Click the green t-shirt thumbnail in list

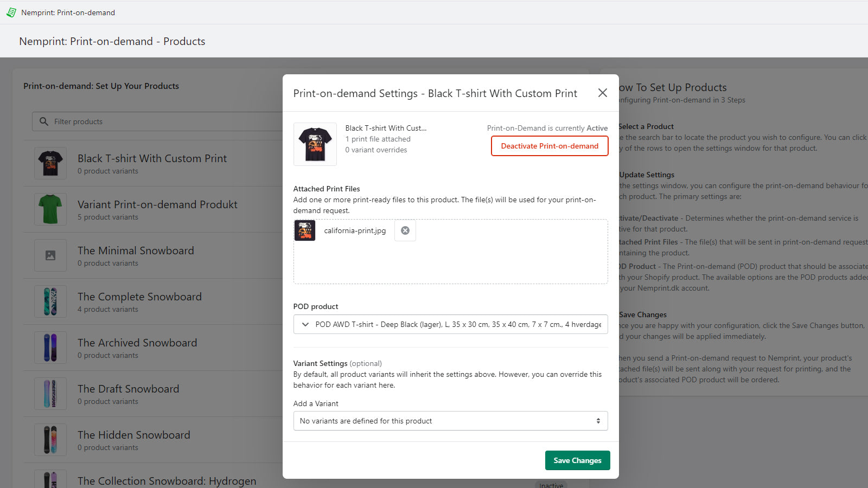(x=50, y=209)
